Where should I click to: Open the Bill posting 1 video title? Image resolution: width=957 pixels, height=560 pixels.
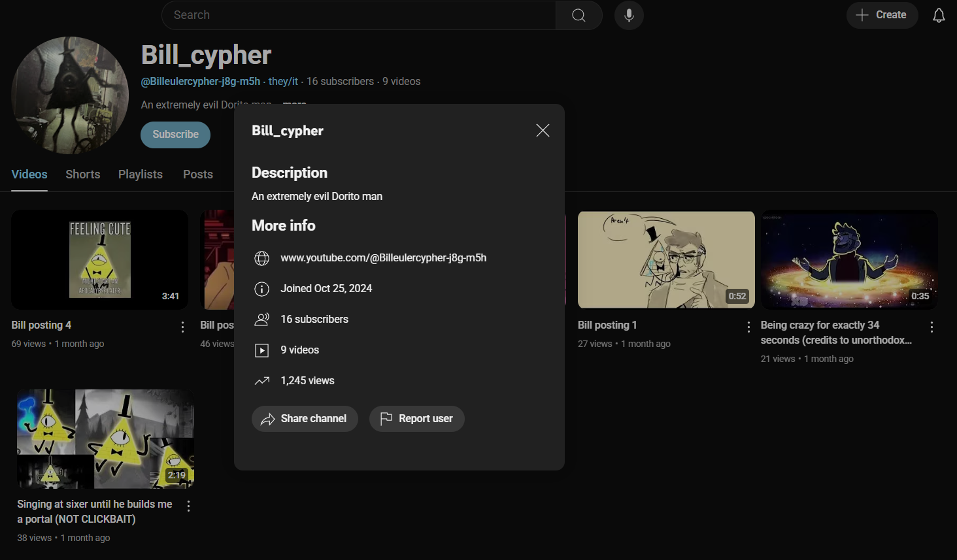[607, 325]
